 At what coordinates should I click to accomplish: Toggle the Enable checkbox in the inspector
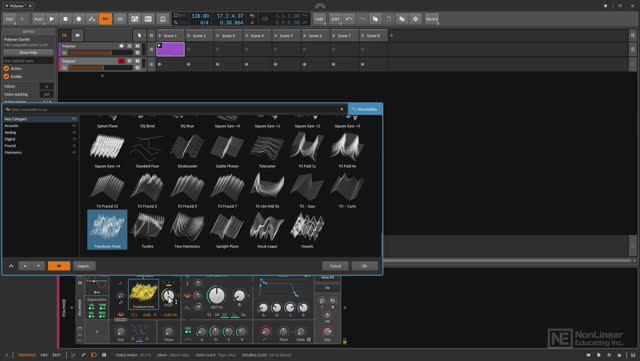[x=6, y=76]
